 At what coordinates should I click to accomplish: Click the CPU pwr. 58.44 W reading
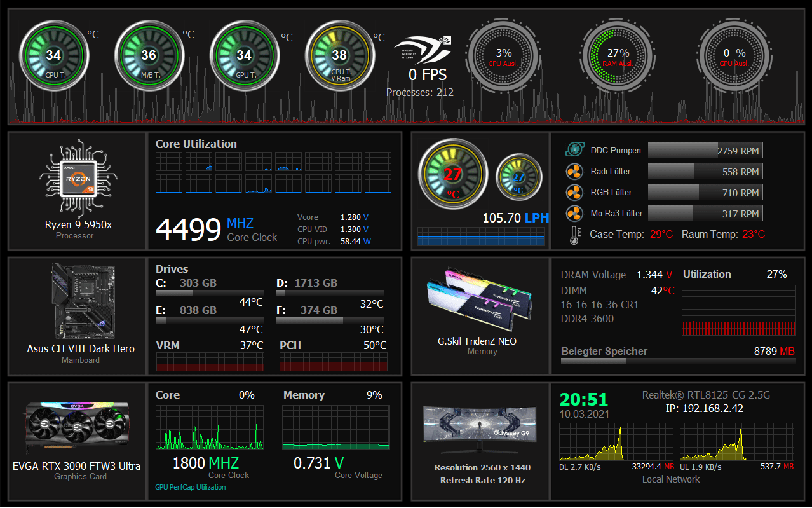click(x=334, y=241)
